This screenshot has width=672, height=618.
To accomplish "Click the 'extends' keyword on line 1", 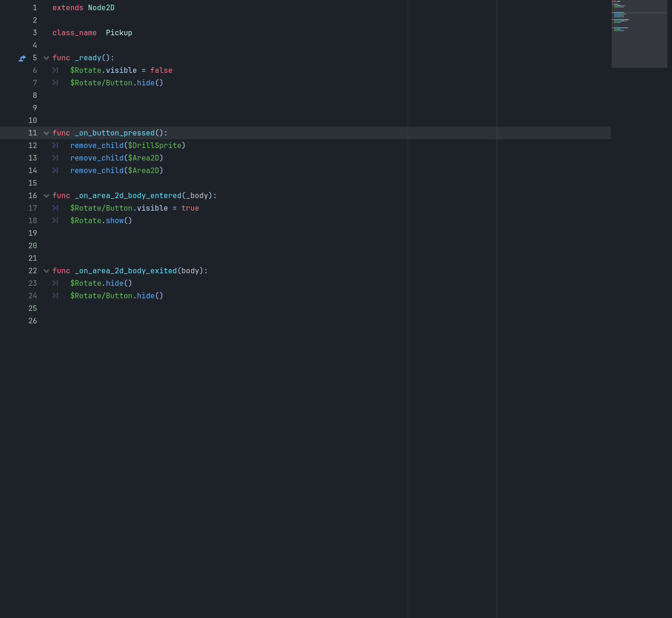I will pyautogui.click(x=68, y=8).
